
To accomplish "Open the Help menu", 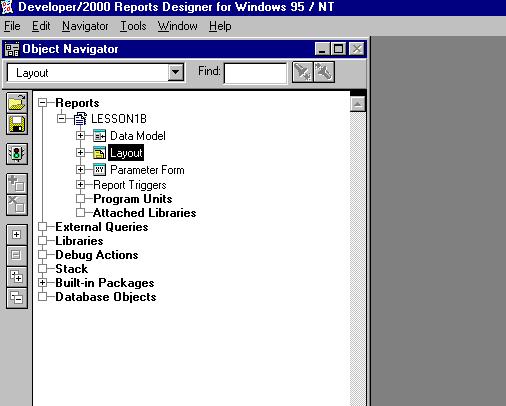I will pos(220,26).
